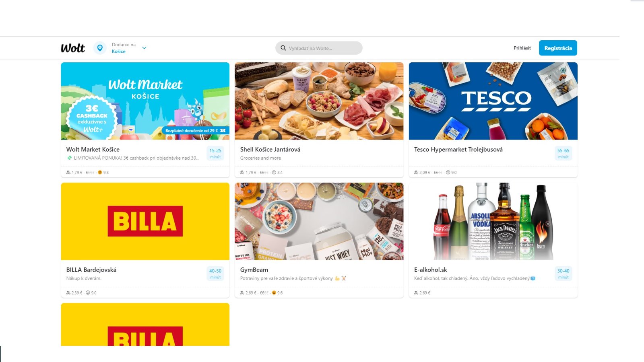Image resolution: width=644 pixels, height=362 pixels.
Task: Click the 55-65 minút delivery time badge
Action: (x=563, y=153)
